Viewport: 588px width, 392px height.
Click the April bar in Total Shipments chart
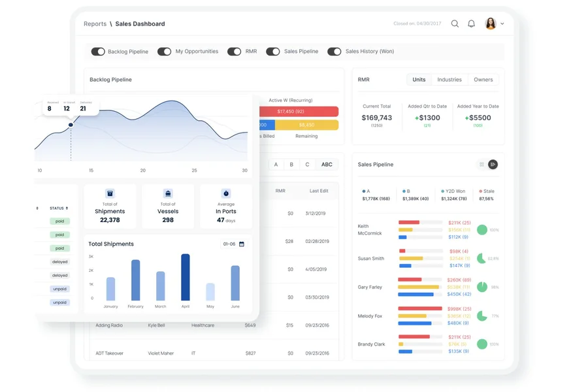185,277
